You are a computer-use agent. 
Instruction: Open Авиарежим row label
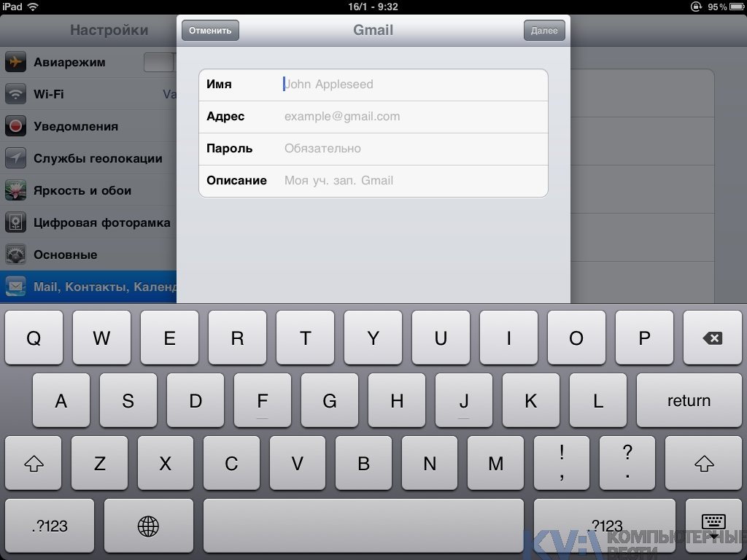69,63
